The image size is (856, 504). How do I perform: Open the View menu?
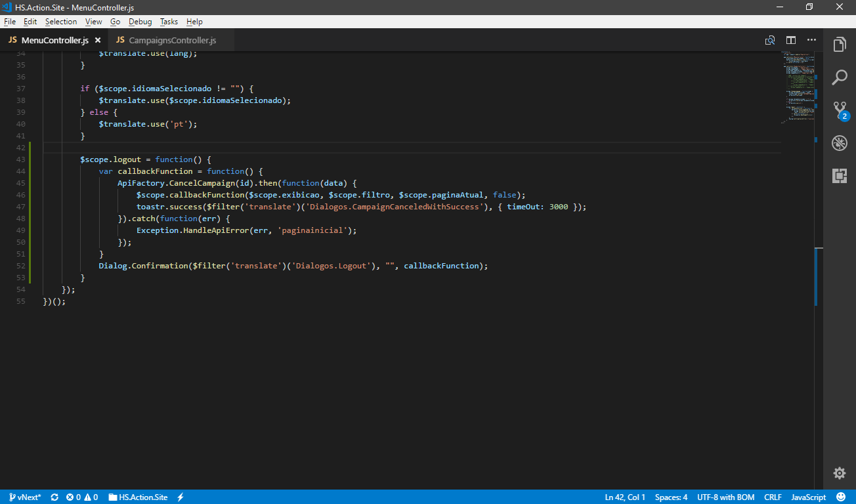(94, 22)
